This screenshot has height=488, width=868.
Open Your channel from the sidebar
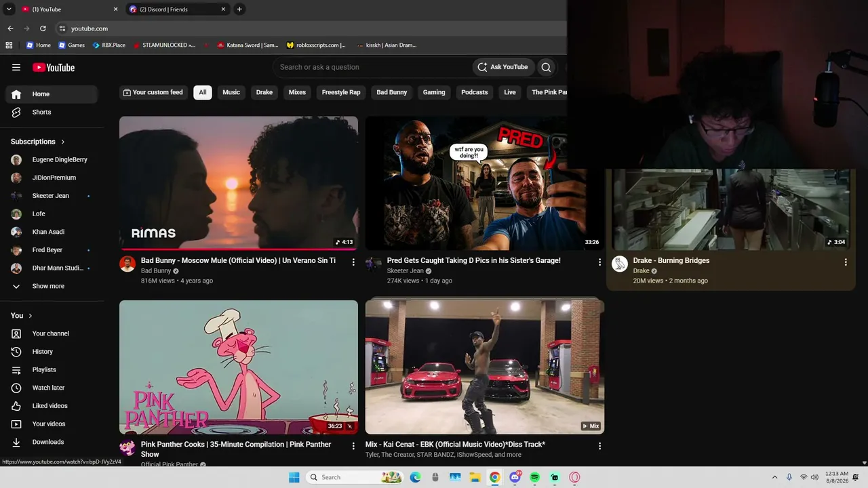[52, 333]
